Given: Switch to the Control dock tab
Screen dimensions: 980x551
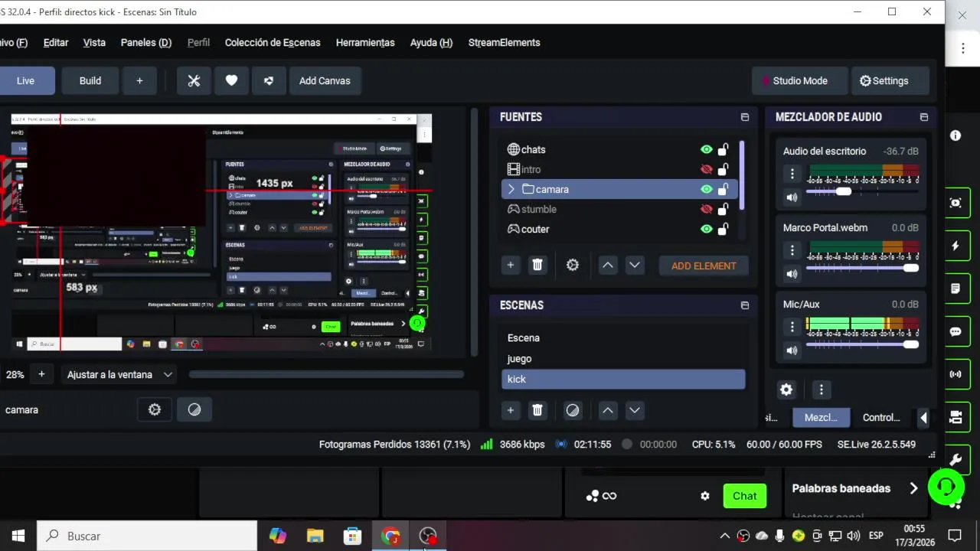Looking at the screenshot, I should pos(881,417).
